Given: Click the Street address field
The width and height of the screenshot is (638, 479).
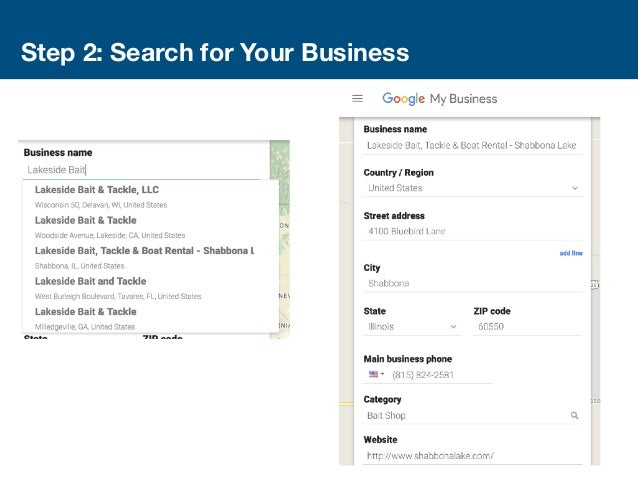Looking at the screenshot, I should pos(472,231).
